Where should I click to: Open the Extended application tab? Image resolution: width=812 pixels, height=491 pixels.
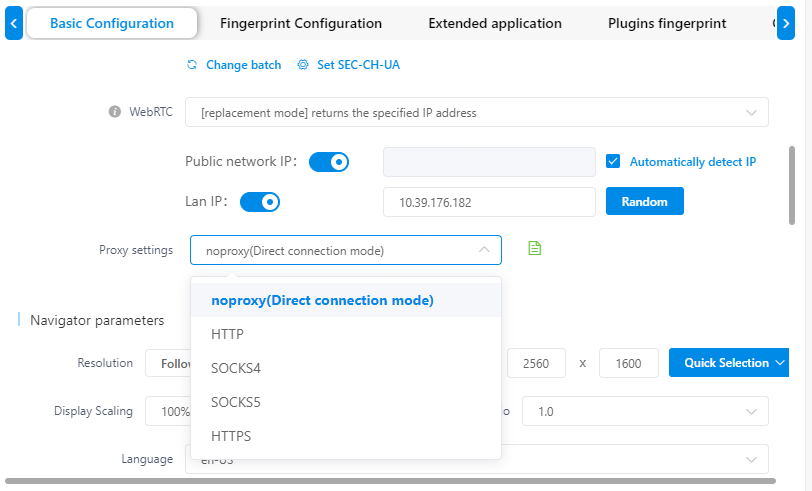point(494,23)
